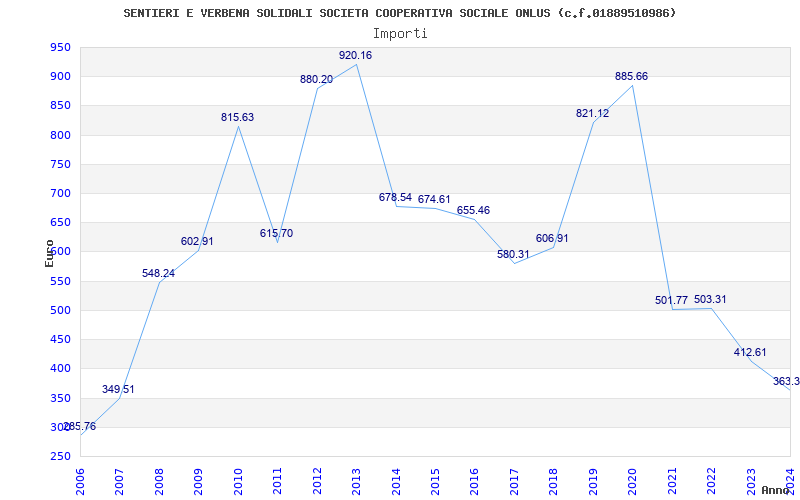Image resolution: width=800 pixels, height=500 pixels.
Task: Click the Importi subtitle
Action: (x=399, y=34)
